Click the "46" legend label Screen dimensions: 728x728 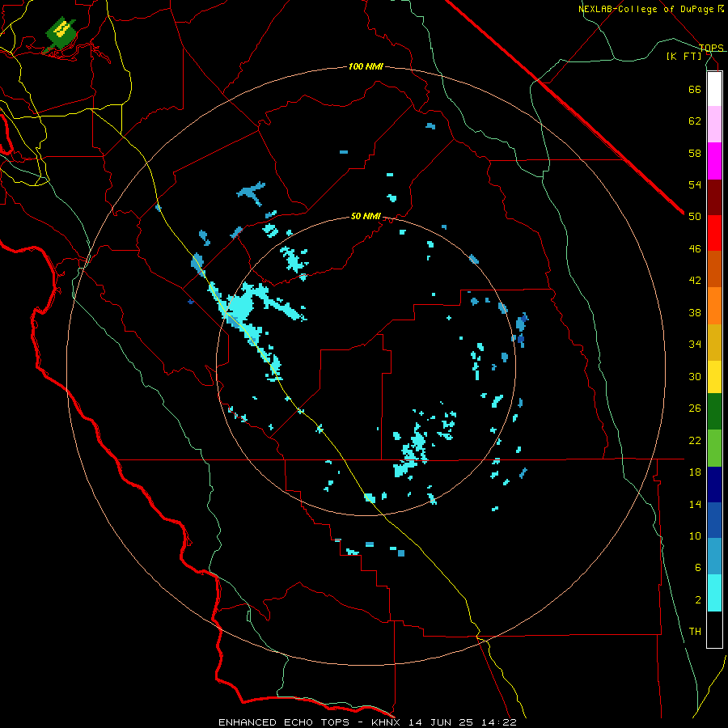click(x=695, y=249)
